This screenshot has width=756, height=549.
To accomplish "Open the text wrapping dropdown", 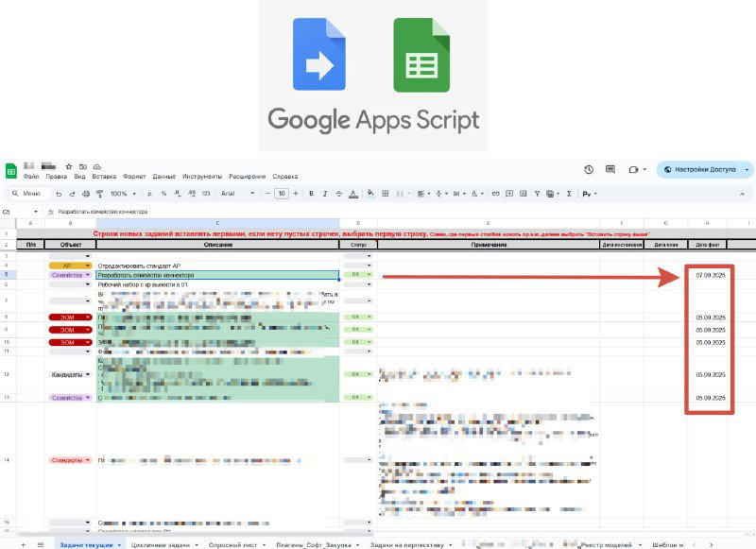I will pos(458,194).
